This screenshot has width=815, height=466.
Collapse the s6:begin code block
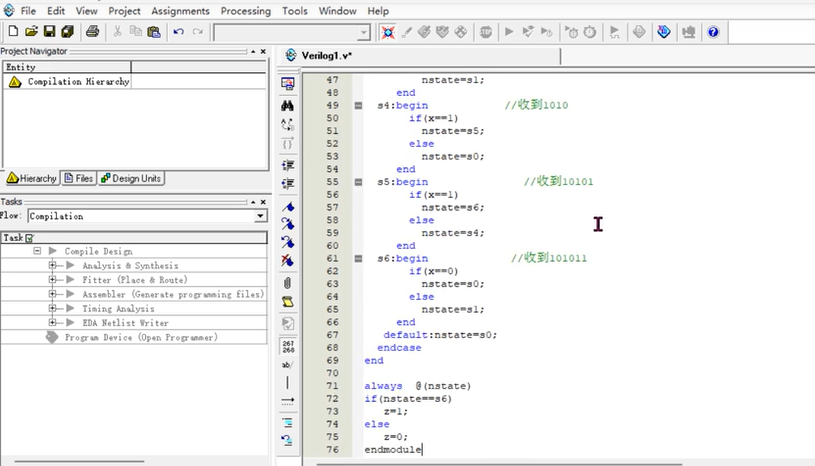(x=358, y=258)
